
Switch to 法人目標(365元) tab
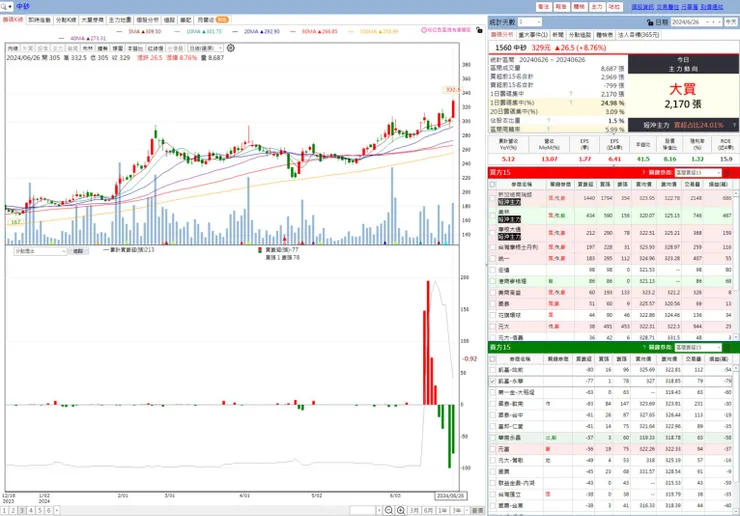coord(639,35)
